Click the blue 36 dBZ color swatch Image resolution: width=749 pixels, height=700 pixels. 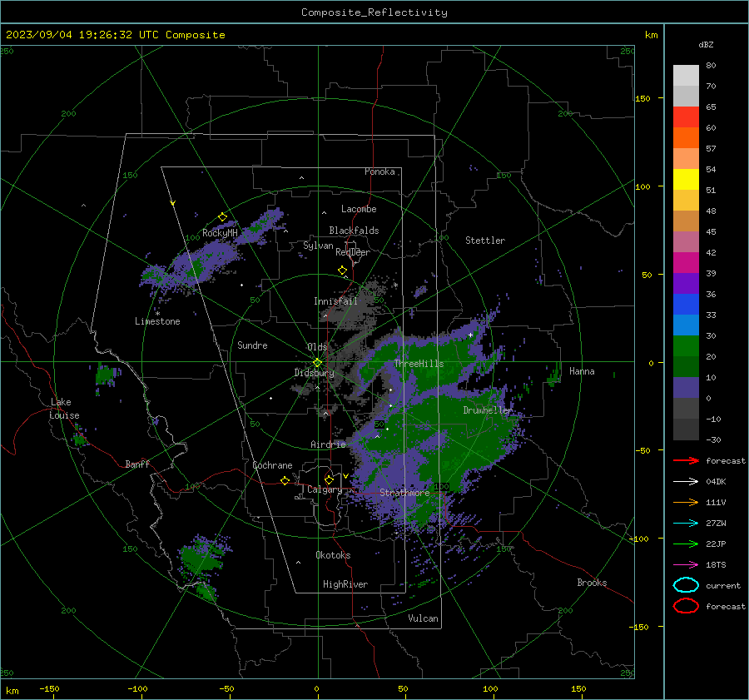(686, 305)
